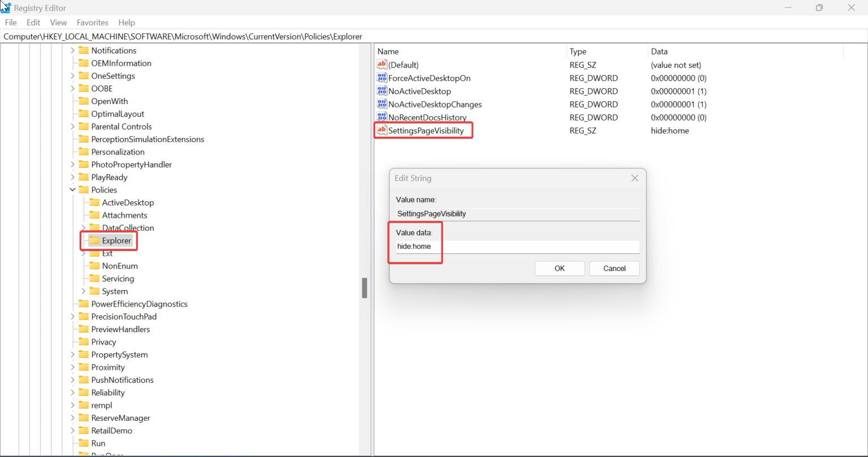Click the NoRecentDocsHistory DWORD icon
The height and width of the screenshot is (457, 868).
[381, 117]
